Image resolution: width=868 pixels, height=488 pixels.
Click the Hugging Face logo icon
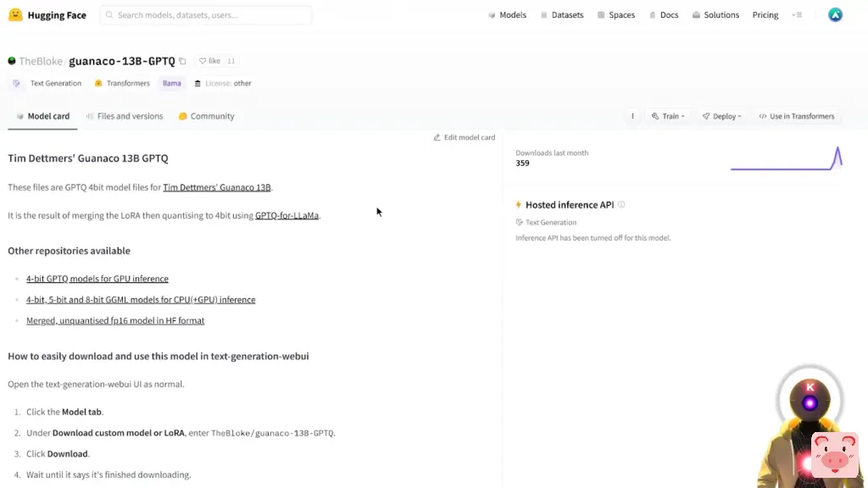15,15
